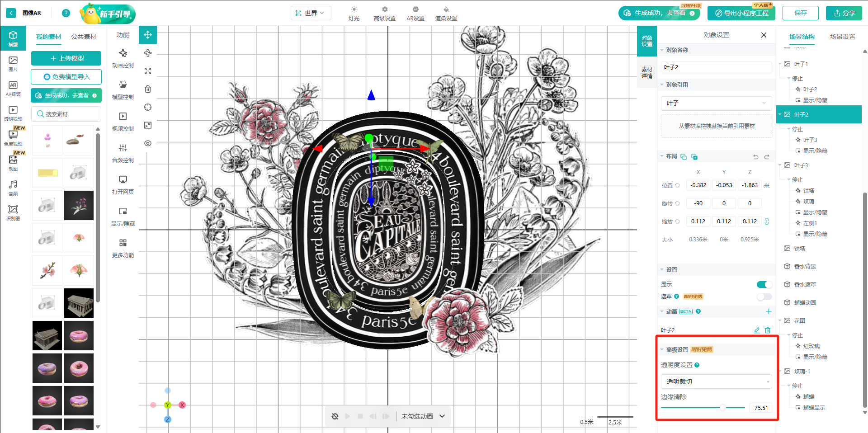868x433 pixels.
Task: Open the 世界 coordinate dropdown
Action: [311, 13]
